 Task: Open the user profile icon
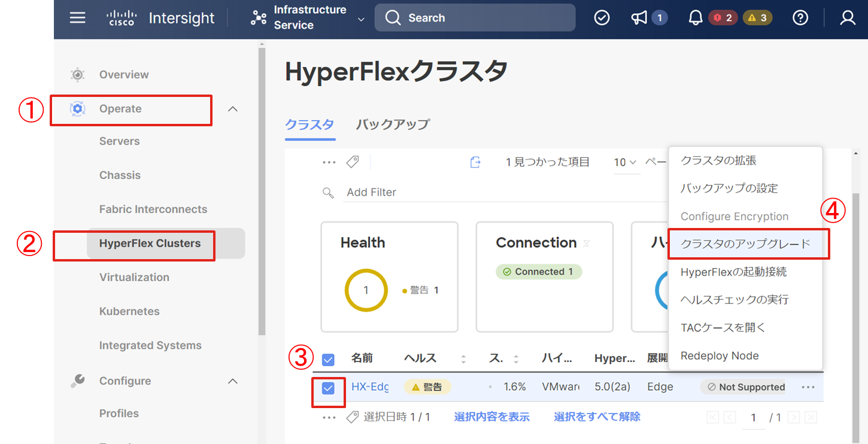848,18
